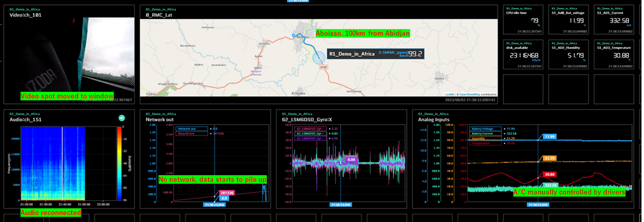Select the S1_AD1_Current value panel
The width and height of the screenshot is (644, 222).
613,20
